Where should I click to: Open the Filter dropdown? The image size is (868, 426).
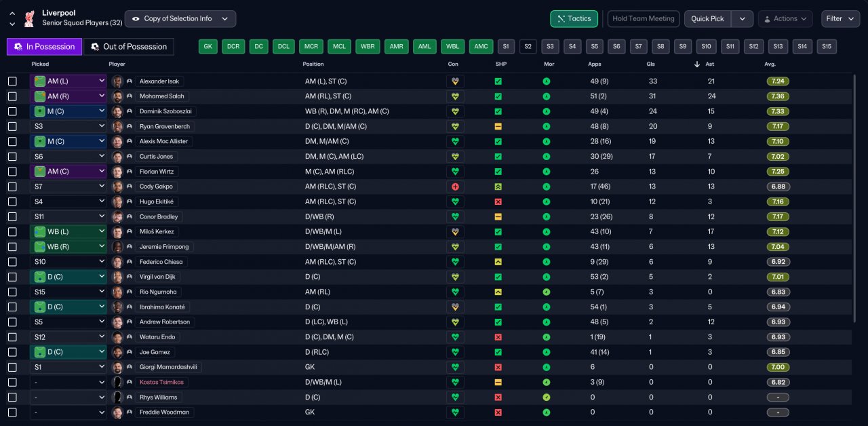pyautogui.click(x=841, y=19)
